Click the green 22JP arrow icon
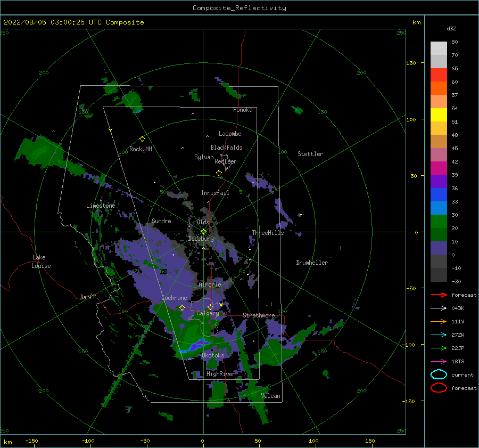This screenshot has width=479, height=448. (439, 348)
